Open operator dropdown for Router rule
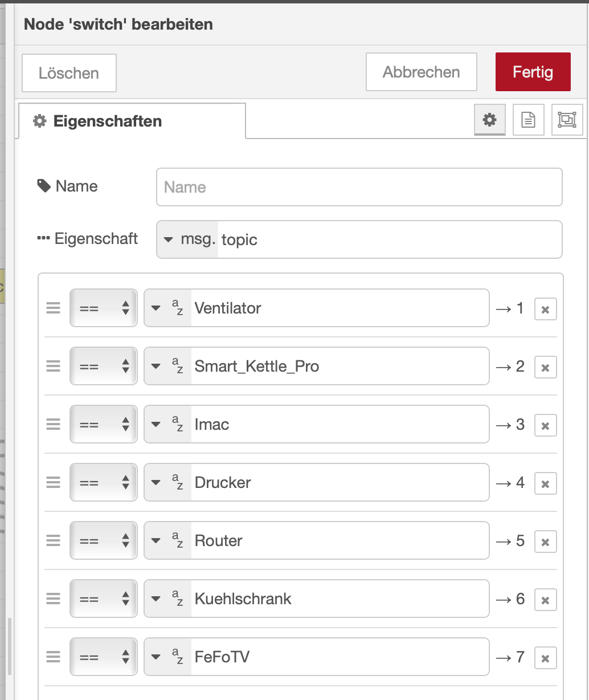589x700 pixels. click(x=104, y=541)
